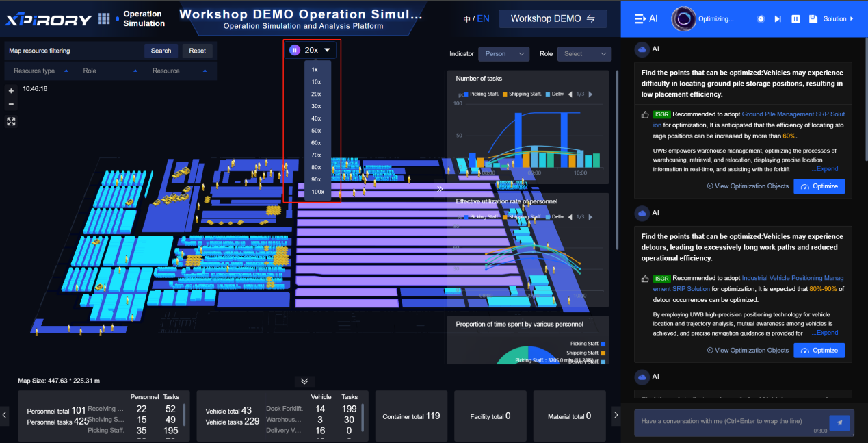
Task: Toggle Shipping Staff legend in Number of tasks
Action: 523,94
